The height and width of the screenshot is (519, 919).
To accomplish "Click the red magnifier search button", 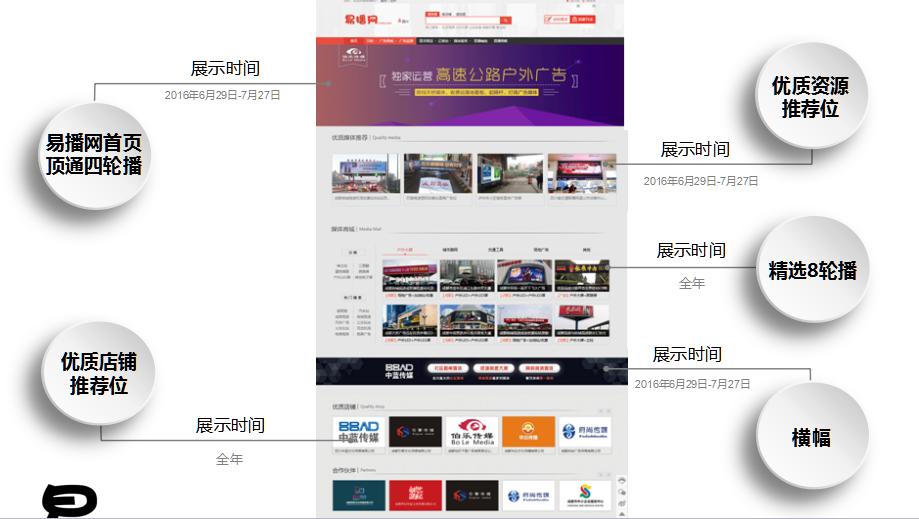I will click(x=505, y=21).
